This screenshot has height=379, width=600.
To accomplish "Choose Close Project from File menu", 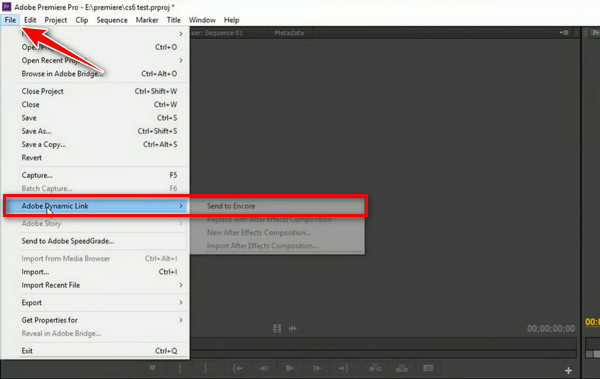I will 95,91.
